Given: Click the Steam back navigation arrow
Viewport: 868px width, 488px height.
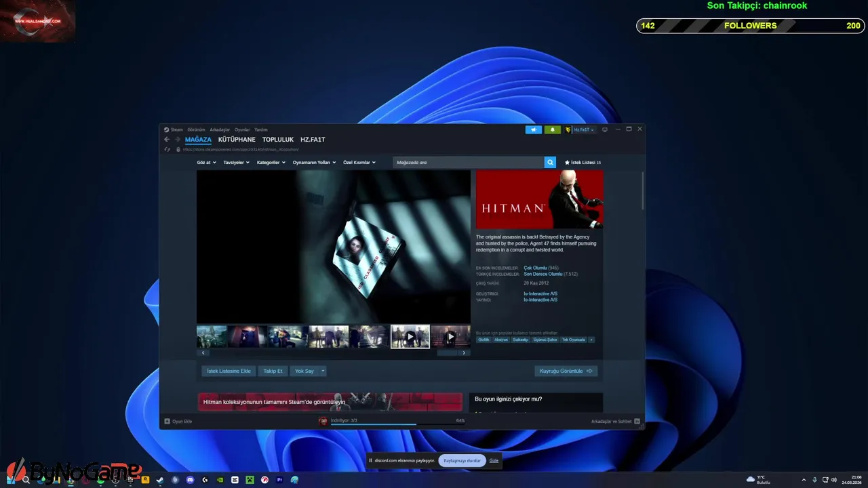Looking at the screenshot, I should click(167, 140).
